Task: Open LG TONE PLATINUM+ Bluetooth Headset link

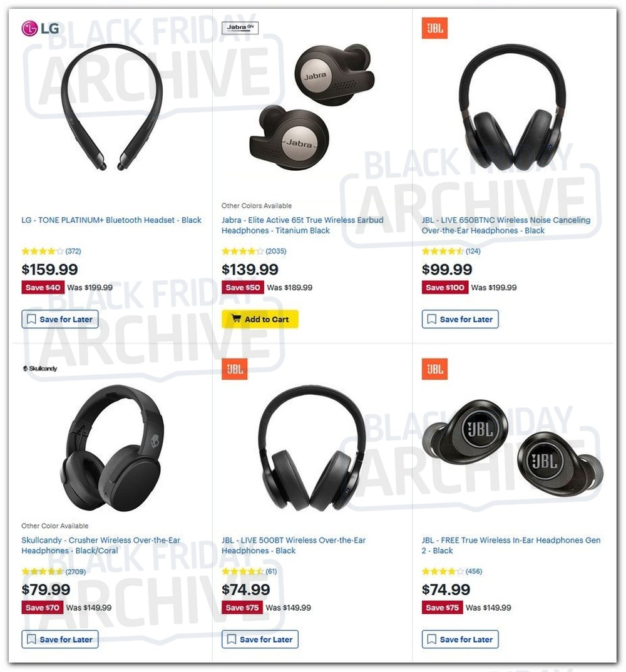Action: pyautogui.click(x=111, y=220)
